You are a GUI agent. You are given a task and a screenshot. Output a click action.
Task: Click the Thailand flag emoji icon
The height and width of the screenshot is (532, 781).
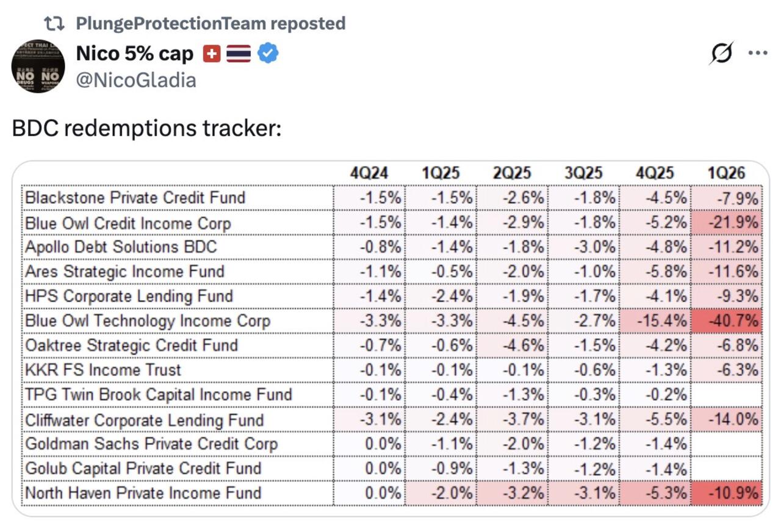click(x=239, y=54)
